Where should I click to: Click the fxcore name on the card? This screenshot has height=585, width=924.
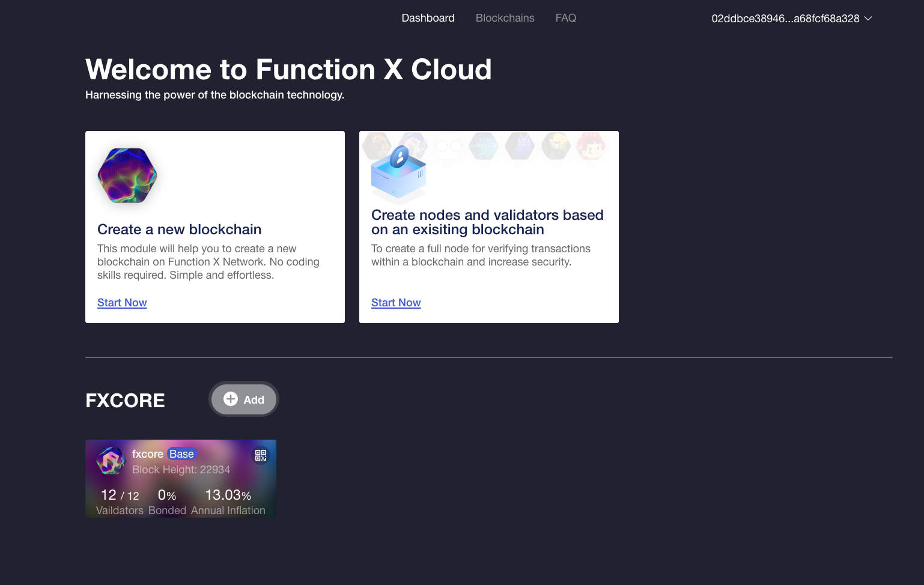pos(148,454)
